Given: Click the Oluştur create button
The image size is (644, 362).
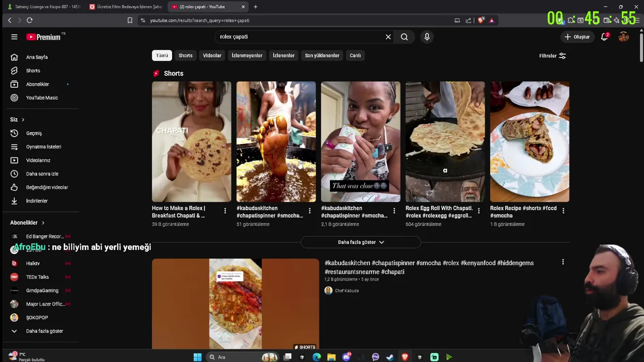Looking at the screenshot, I should pyautogui.click(x=577, y=37).
